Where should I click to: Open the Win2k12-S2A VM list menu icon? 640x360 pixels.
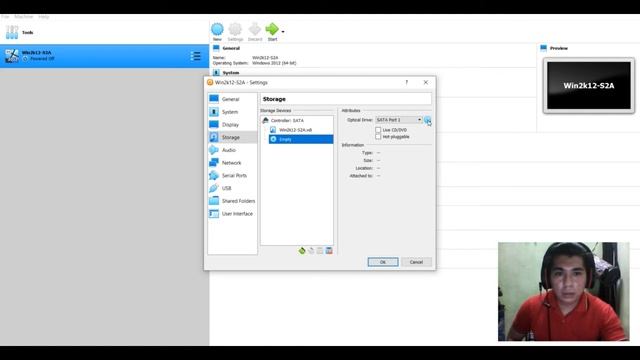pos(196,56)
